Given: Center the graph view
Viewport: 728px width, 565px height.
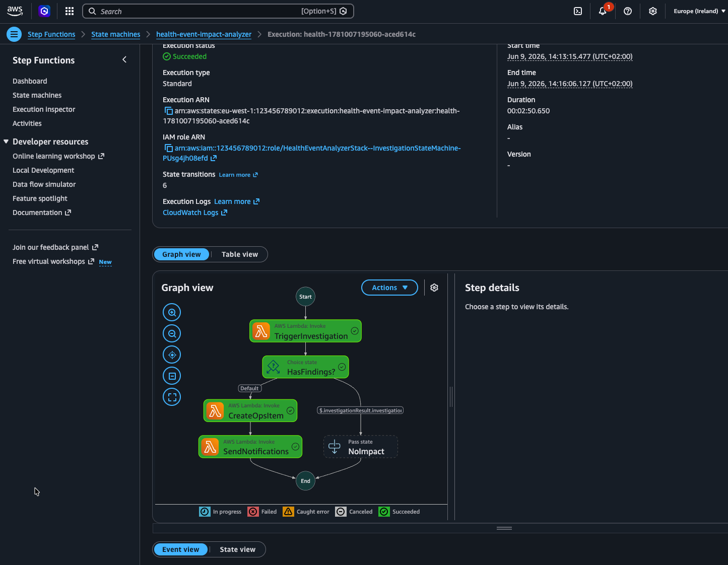Looking at the screenshot, I should coord(172,355).
